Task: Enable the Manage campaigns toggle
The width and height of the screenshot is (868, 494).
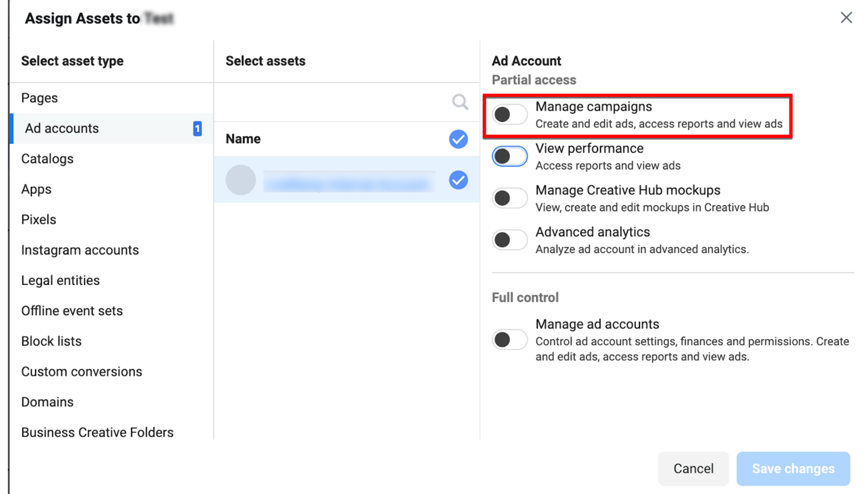Action: pos(510,114)
